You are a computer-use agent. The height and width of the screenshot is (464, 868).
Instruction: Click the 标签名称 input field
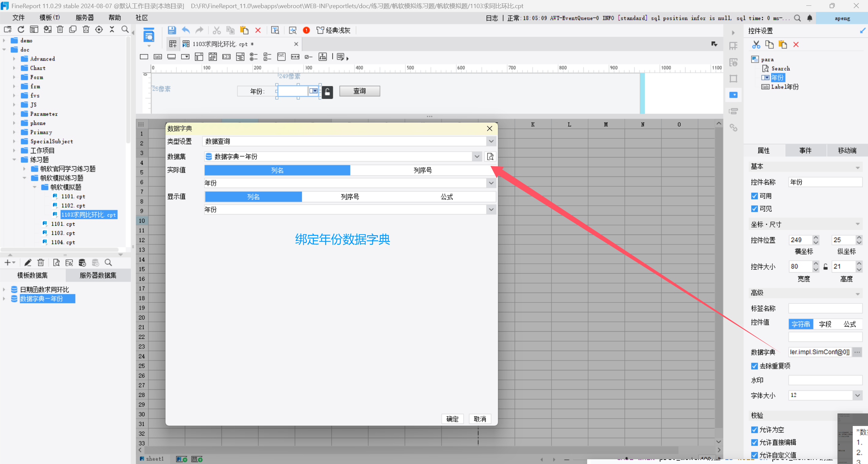(x=825, y=308)
